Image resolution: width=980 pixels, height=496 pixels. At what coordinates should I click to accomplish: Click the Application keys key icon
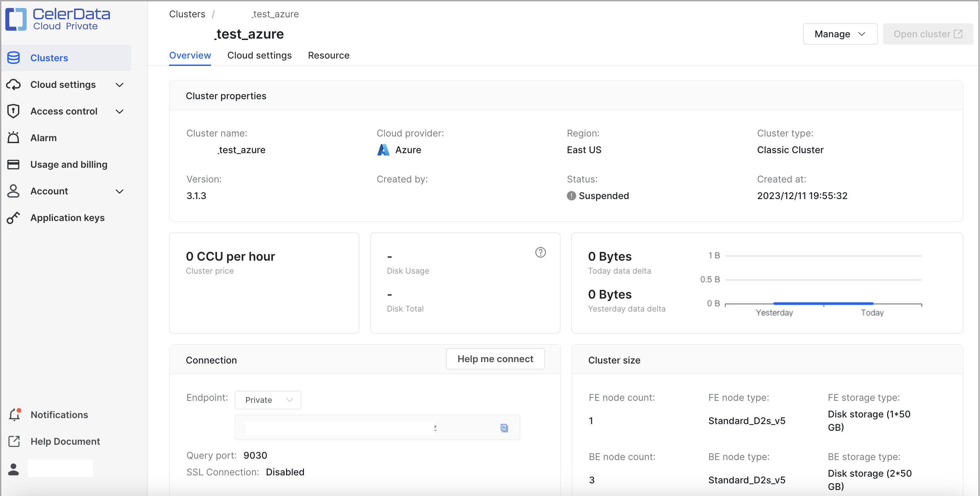[x=14, y=218]
